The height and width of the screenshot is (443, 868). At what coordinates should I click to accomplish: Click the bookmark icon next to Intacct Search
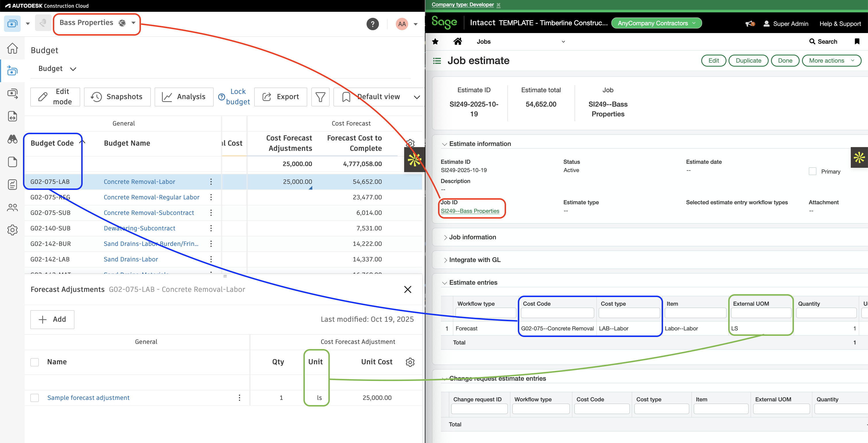pos(858,41)
